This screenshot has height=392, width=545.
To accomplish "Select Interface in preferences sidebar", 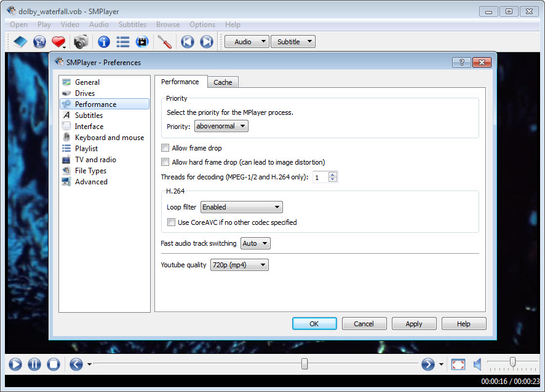I will (x=105, y=127).
